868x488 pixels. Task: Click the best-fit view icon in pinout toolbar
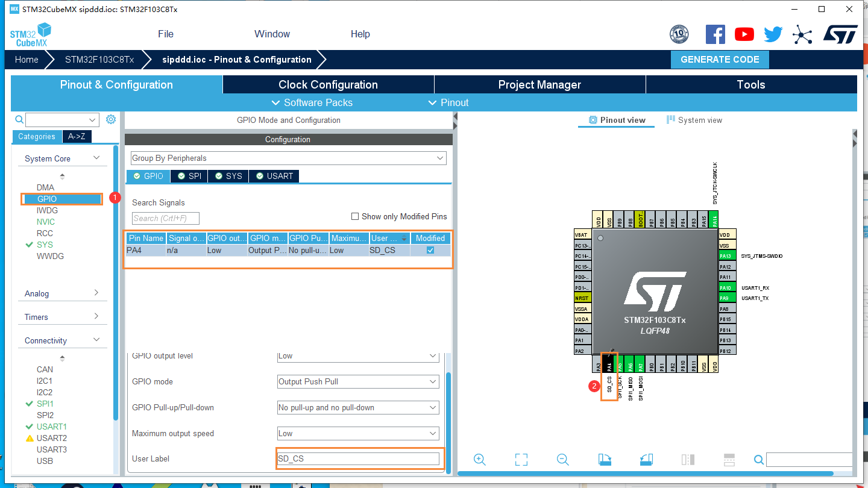click(x=521, y=459)
